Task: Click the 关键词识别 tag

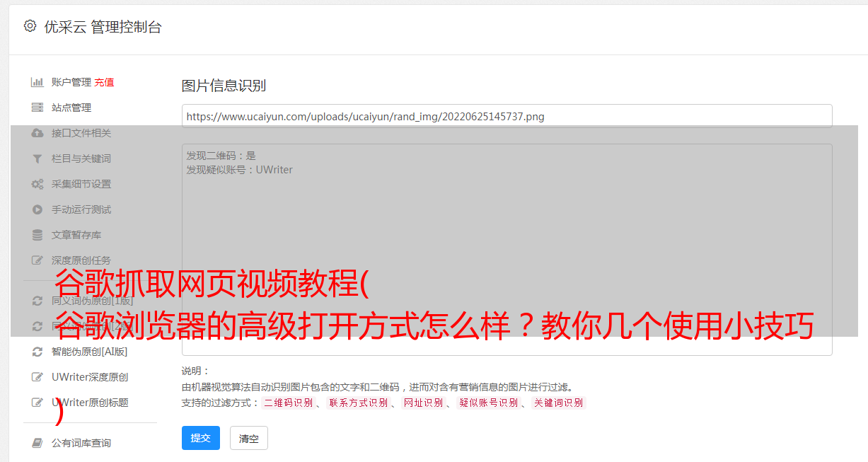Action: click(558, 403)
